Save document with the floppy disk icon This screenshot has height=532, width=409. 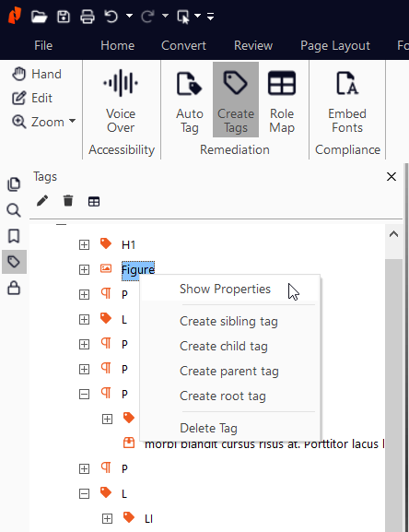pyautogui.click(x=64, y=17)
